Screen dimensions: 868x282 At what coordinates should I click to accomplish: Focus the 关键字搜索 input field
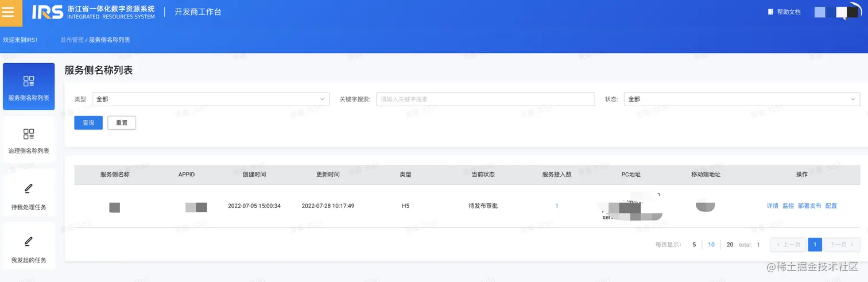[485, 99]
